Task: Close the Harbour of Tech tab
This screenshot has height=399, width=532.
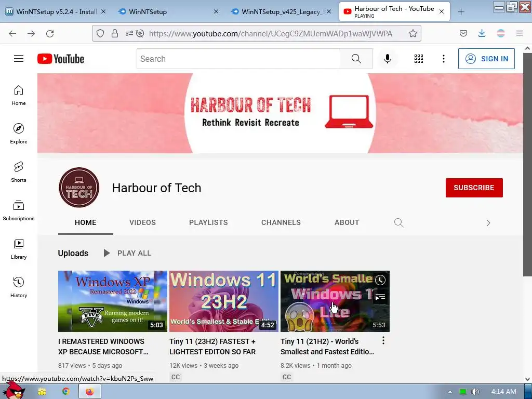Action: pos(442,11)
